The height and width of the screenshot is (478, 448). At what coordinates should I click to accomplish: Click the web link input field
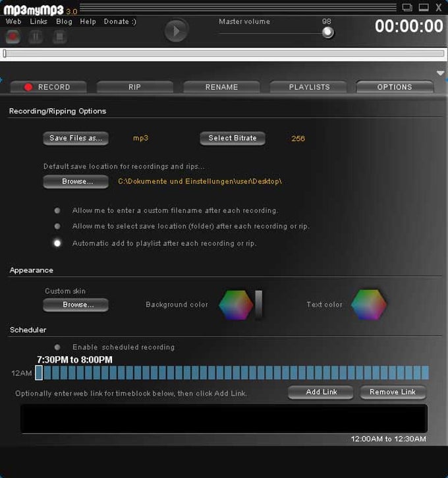[224, 419]
